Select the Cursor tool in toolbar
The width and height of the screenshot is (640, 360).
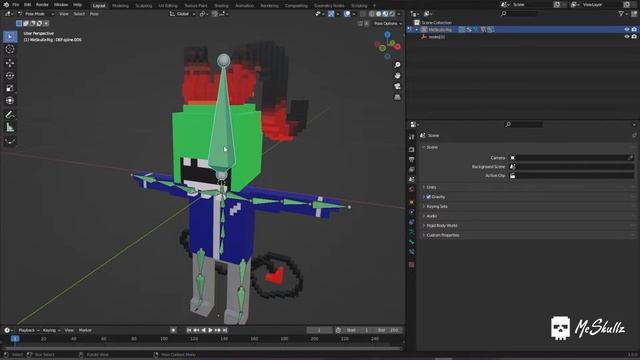tap(10, 49)
